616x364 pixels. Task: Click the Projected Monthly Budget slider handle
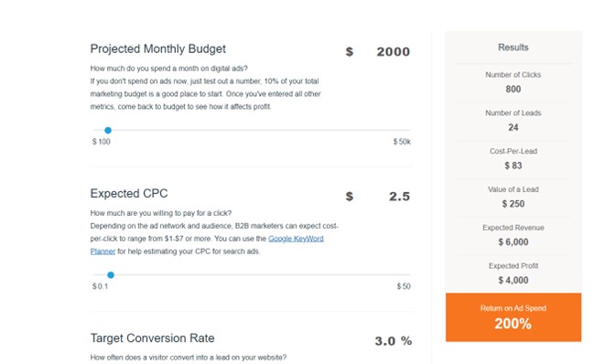(108, 130)
